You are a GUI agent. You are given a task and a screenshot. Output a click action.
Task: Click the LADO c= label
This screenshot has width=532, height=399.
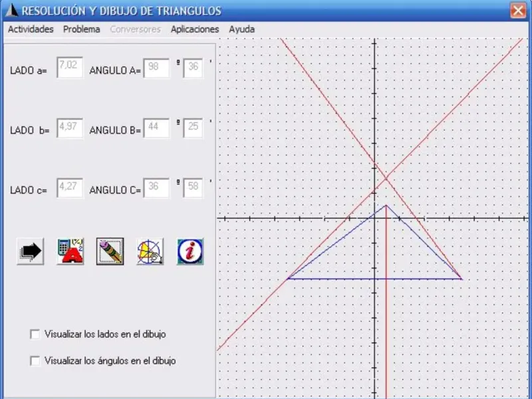[29, 190]
